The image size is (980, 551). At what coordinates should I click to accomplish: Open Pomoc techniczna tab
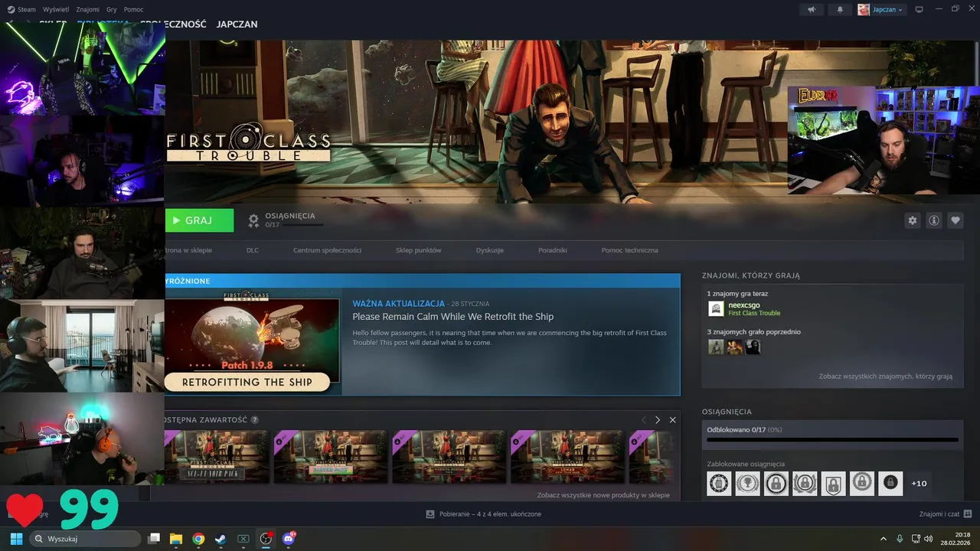point(629,250)
